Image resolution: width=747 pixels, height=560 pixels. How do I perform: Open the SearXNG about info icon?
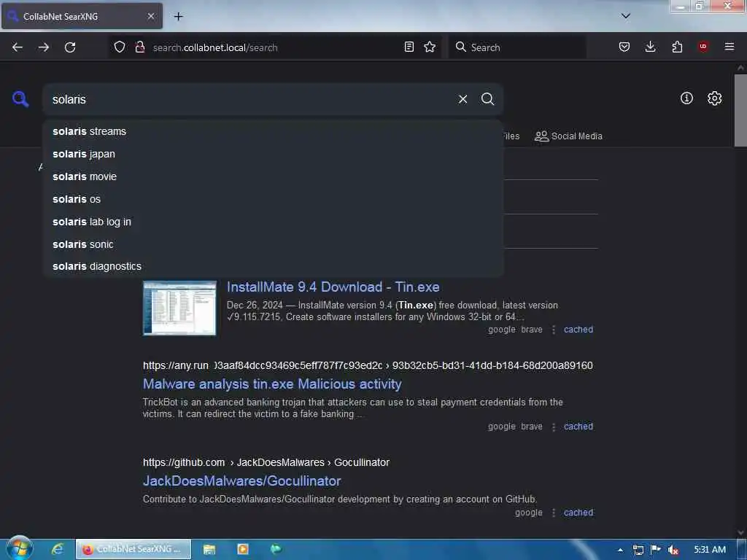[x=686, y=98]
